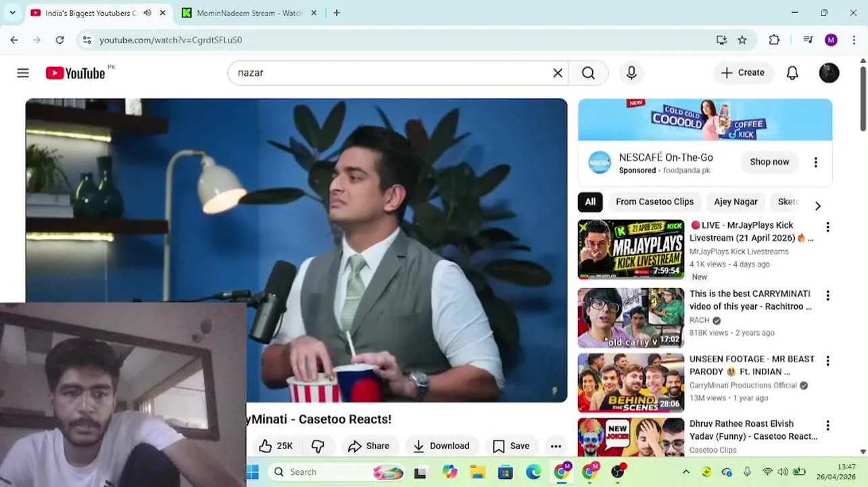Click Shop now on NESCAFÉ ad
868x487 pixels.
(769, 162)
